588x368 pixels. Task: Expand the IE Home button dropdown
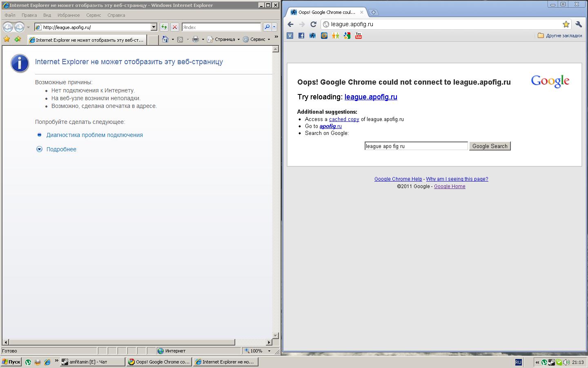173,40
